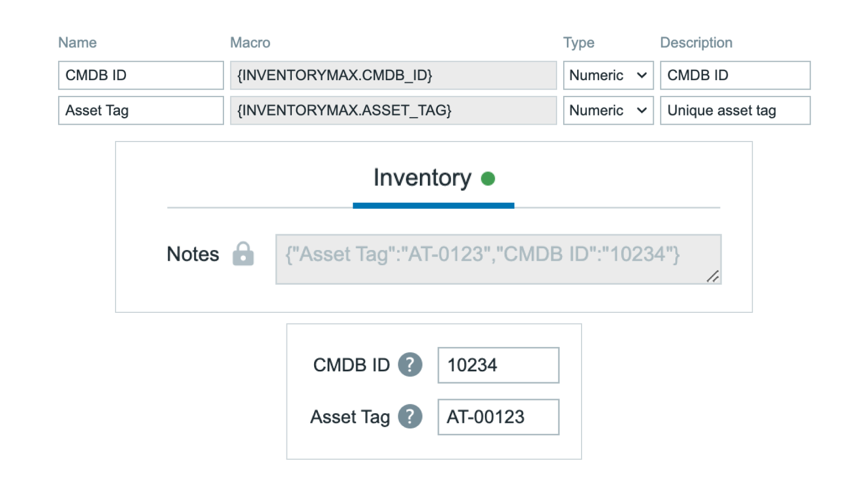
Task: Click the Description column header
Action: tap(696, 43)
